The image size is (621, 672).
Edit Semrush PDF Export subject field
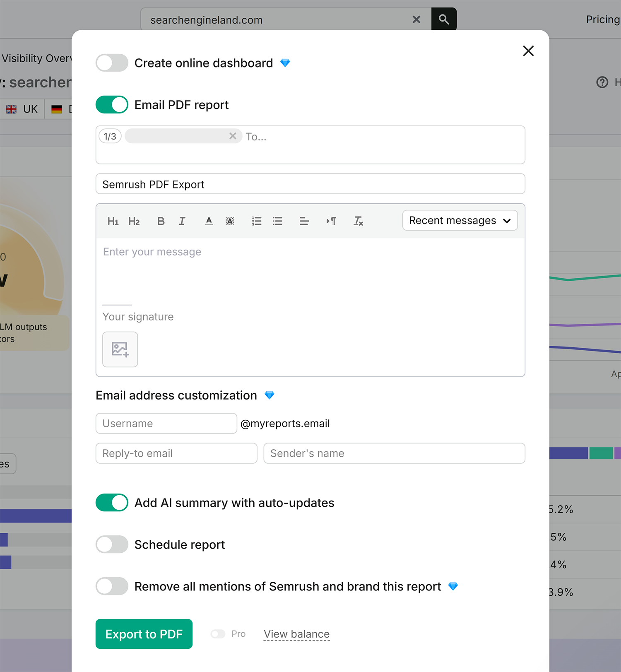tap(310, 184)
